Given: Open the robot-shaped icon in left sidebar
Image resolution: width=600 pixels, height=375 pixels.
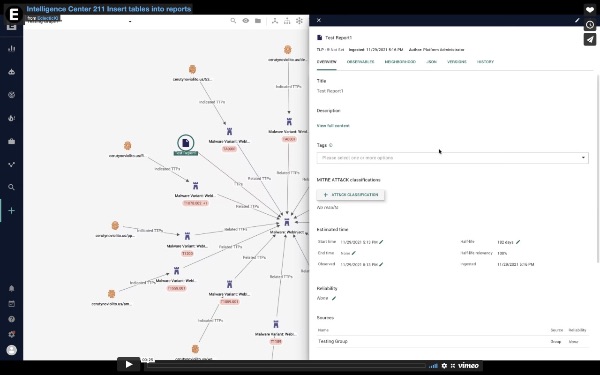Looking at the screenshot, I should tap(11, 72).
